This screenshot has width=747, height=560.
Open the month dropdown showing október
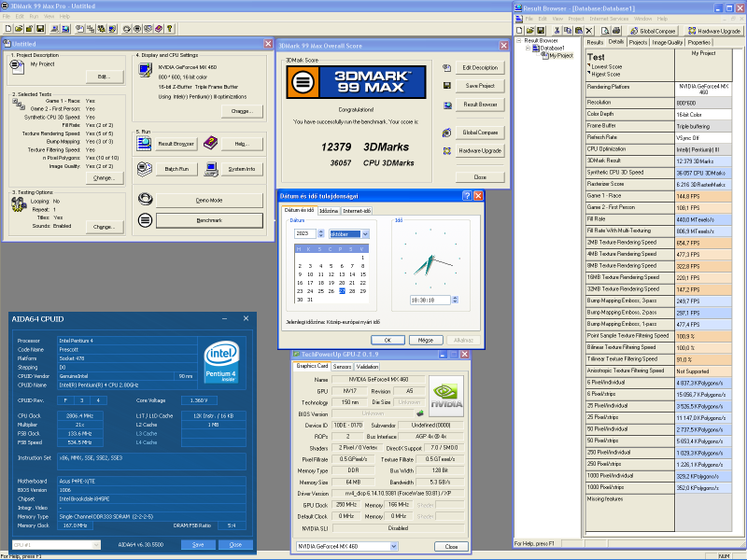tap(365, 234)
